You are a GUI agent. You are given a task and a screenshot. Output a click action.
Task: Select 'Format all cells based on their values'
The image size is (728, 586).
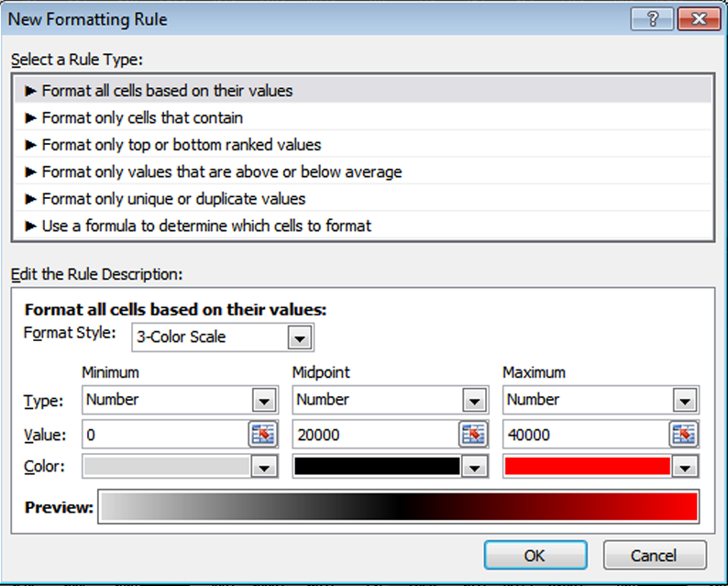tap(167, 91)
